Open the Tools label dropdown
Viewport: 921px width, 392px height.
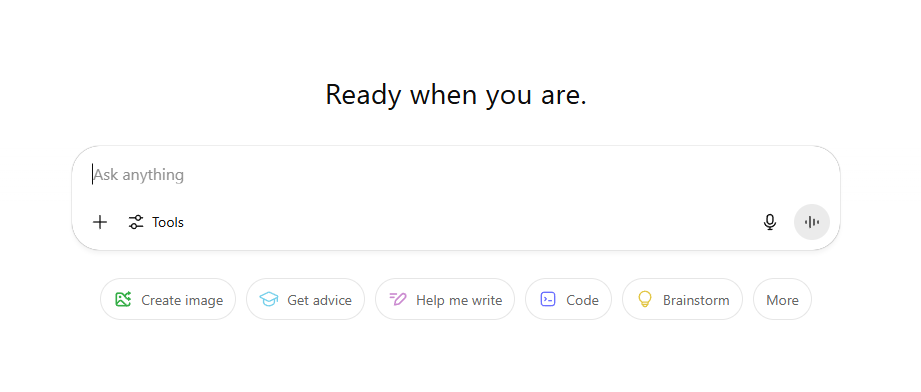(x=168, y=222)
